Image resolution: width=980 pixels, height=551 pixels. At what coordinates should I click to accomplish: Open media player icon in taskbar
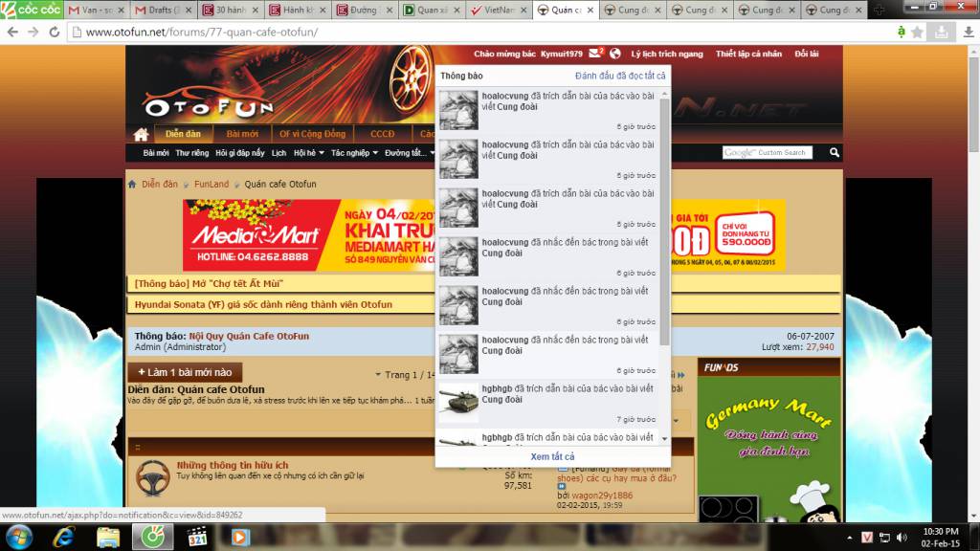pos(240,538)
